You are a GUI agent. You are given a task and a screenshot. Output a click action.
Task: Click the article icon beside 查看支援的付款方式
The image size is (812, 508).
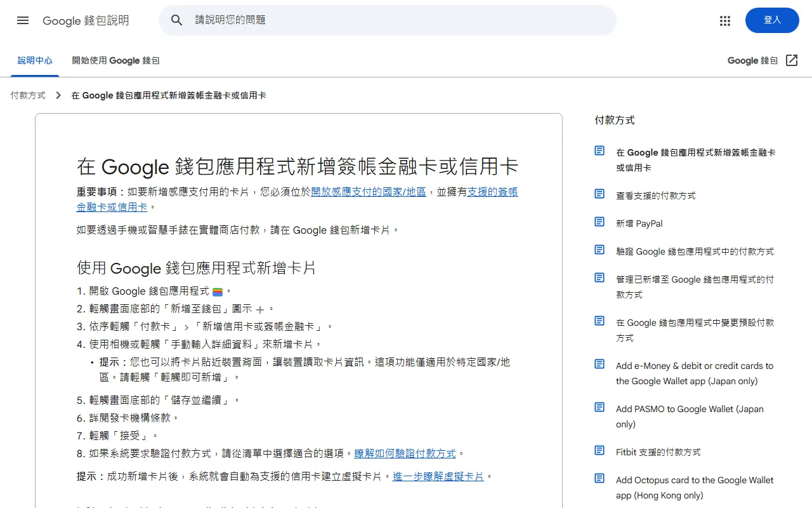click(x=599, y=194)
